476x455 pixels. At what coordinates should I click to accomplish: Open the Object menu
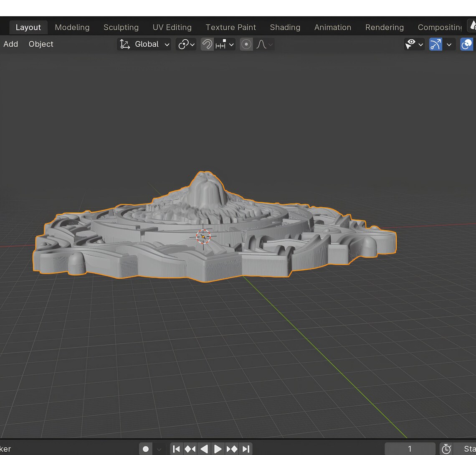(x=41, y=44)
